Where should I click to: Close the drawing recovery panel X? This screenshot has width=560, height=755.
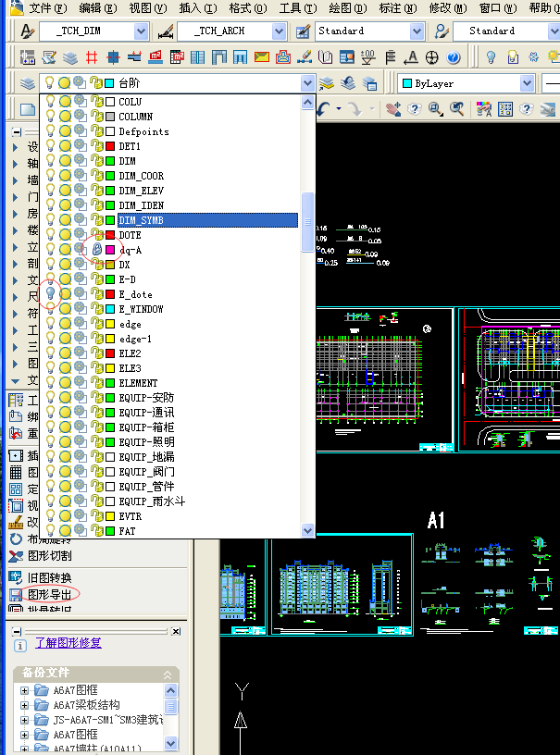point(176,631)
